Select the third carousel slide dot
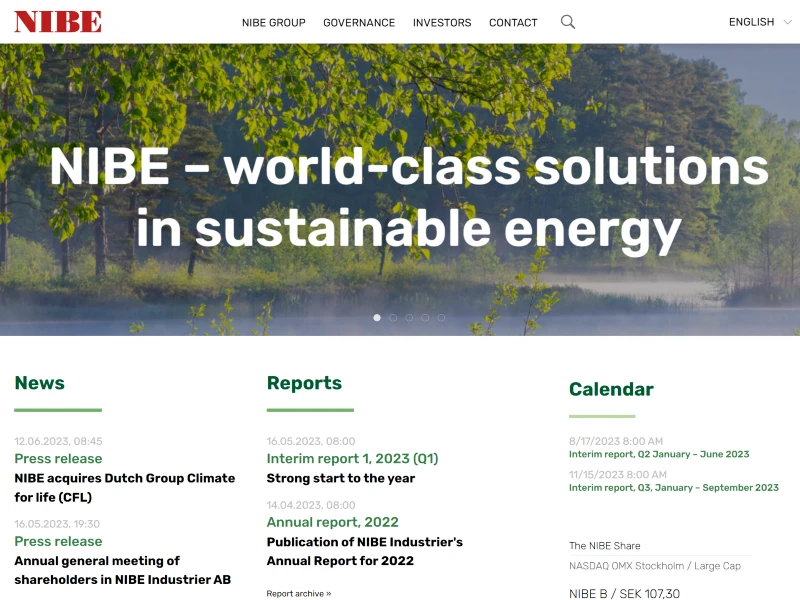800x600 pixels. point(409,317)
